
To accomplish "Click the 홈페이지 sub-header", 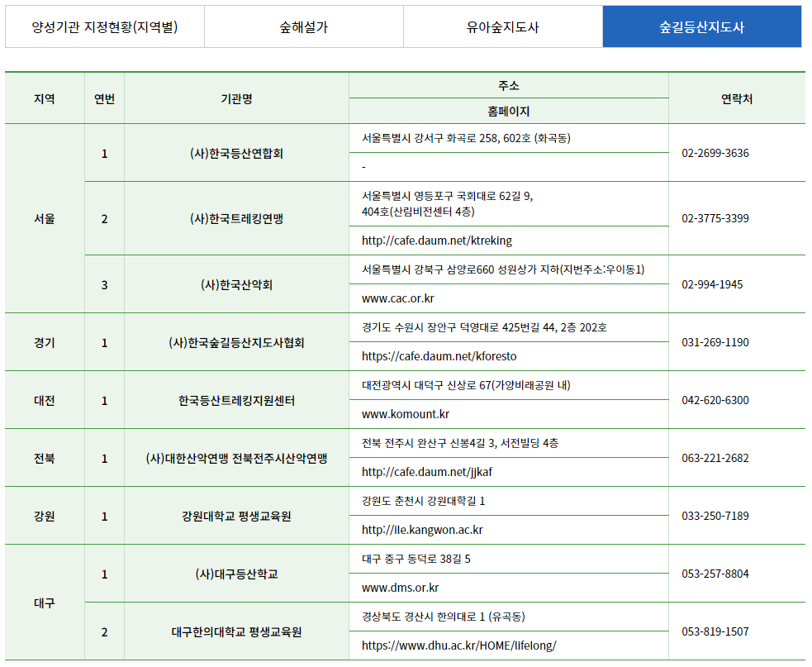I will coord(509,111).
